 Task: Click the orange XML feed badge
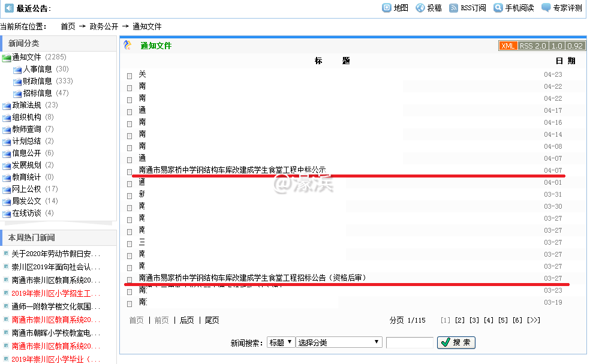click(x=508, y=46)
